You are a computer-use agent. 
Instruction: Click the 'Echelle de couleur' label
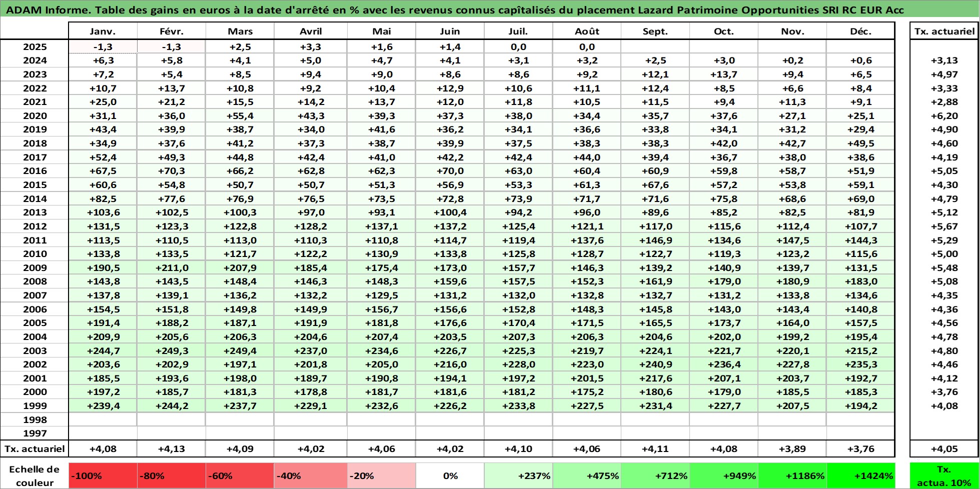[x=35, y=475]
